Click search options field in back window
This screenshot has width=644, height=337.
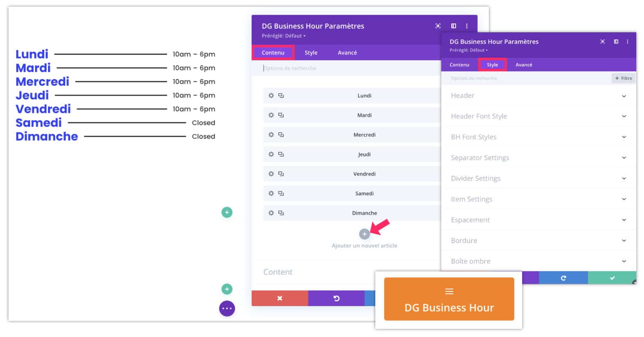pos(346,68)
